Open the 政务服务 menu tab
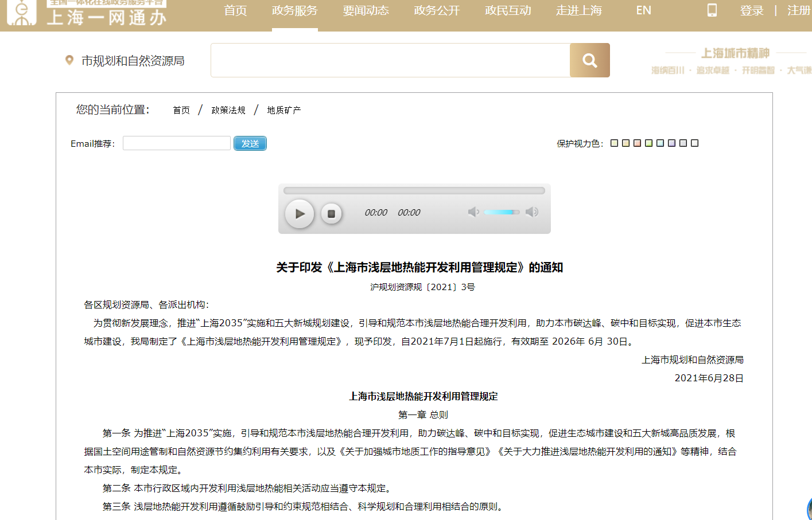 pos(294,10)
